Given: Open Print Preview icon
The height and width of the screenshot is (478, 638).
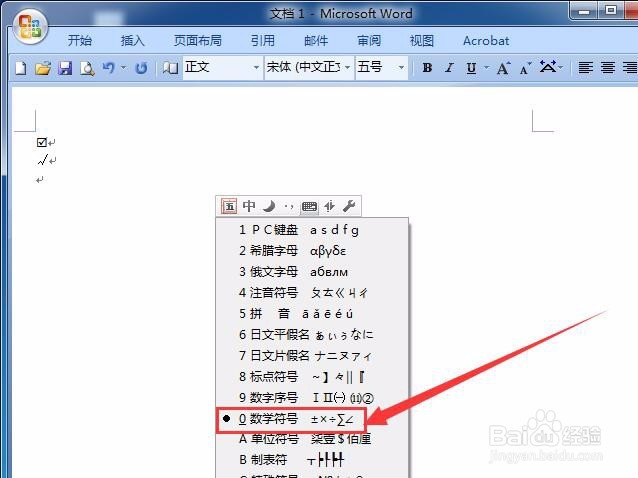Looking at the screenshot, I should (x=87, y=68).
